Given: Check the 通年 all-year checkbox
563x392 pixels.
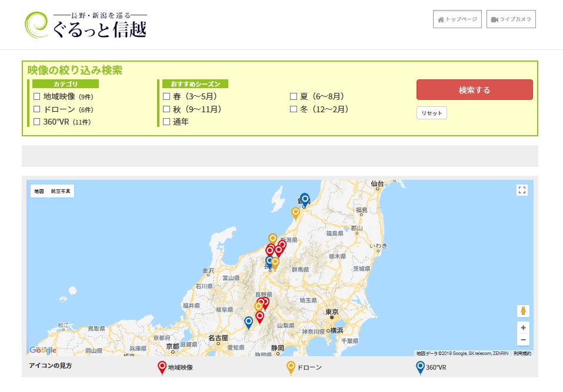Looking at the screenshot, I should (x=166, y=122).
